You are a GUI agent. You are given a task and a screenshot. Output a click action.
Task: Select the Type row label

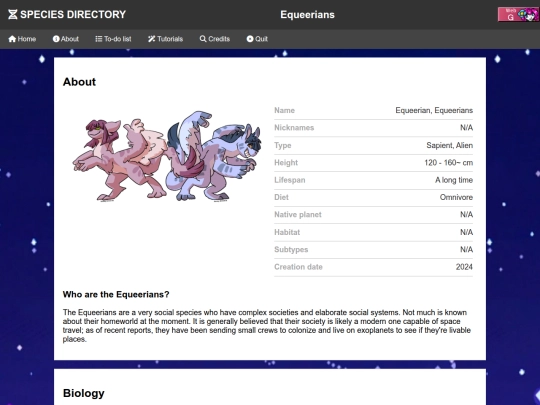point(283,145)
